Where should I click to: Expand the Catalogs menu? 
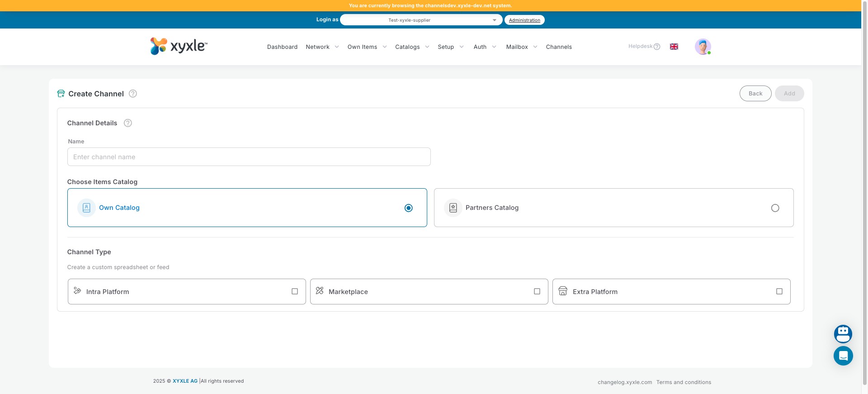(412, 47)
